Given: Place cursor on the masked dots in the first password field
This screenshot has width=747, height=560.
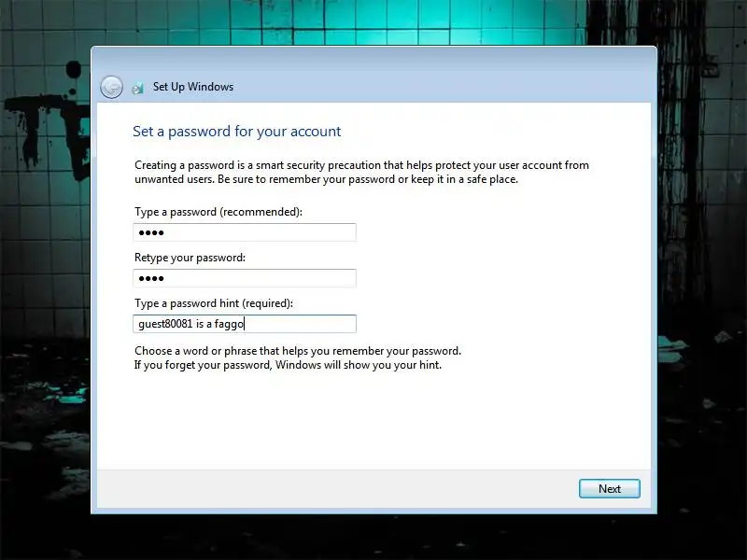Looking at the screenshot, I should [x=151, y=232].
